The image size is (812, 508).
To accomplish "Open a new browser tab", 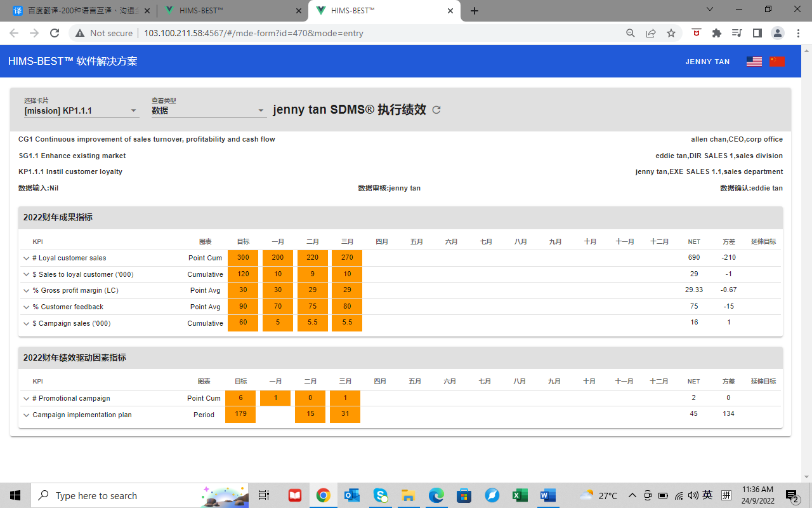I will click(x=475, y=11).
